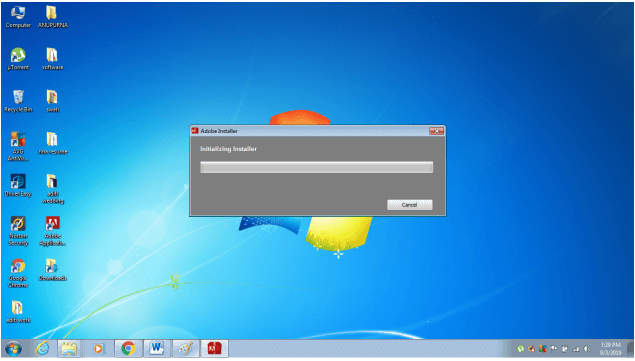Select the vina resume folder
The width and height of the screenshot is (635, 361).
(x=53, y=143)
